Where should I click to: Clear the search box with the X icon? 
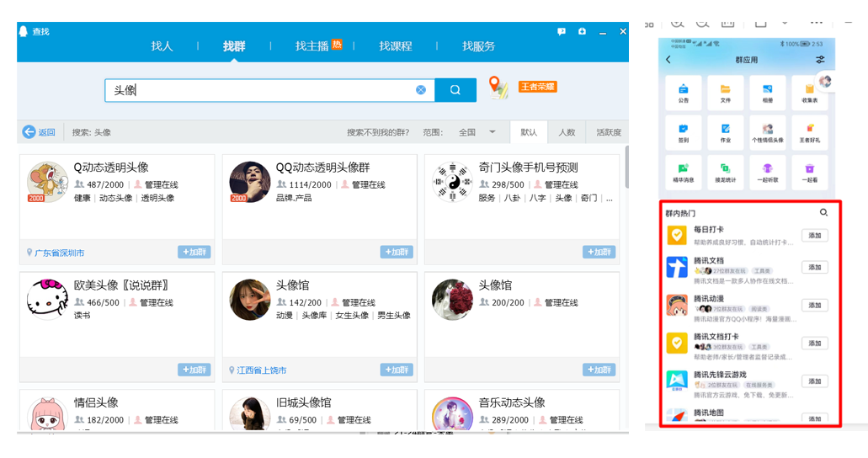click(x=421, y=90)
